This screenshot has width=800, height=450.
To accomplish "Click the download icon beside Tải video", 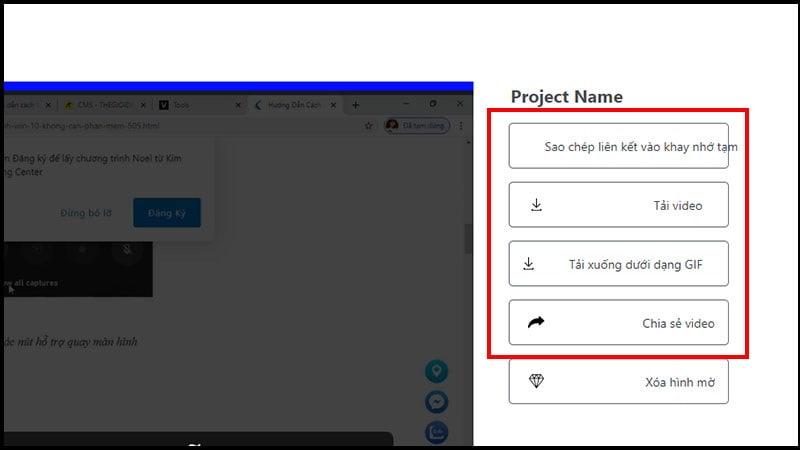I will click(536, 205).
